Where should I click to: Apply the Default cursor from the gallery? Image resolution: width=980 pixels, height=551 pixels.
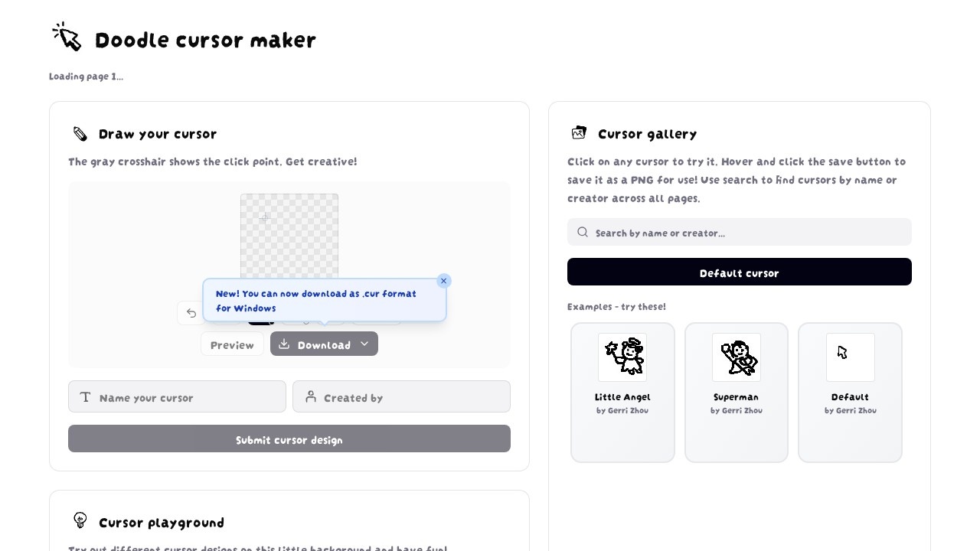pyautogui.click(x=739, y=272)
